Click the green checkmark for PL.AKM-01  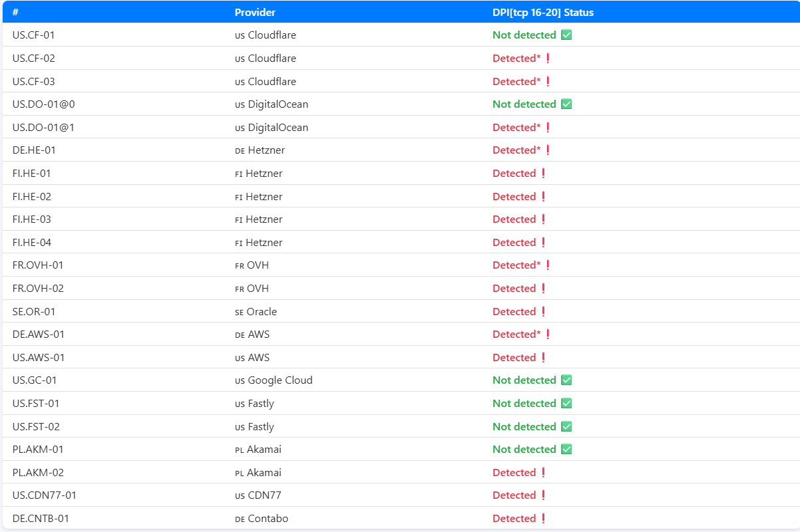[566, 450]
